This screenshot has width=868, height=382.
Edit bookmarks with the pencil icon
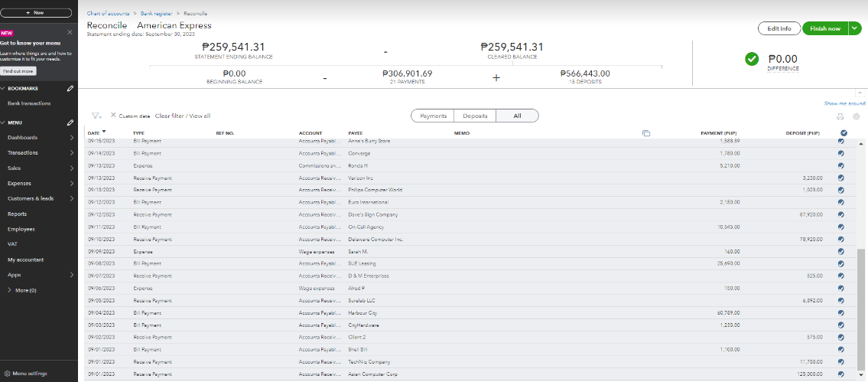coord(70,89)
